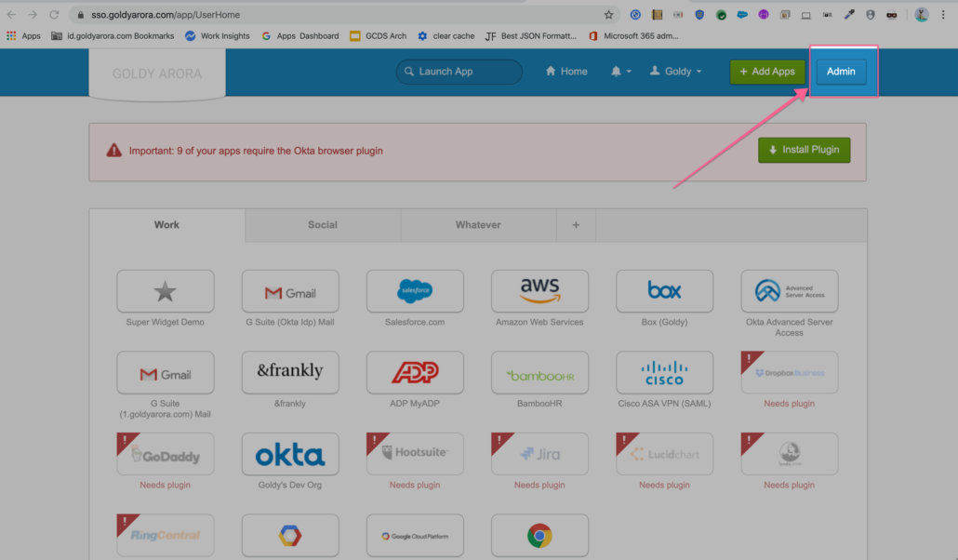The width and height of the screenshot is (958, 560).
Task: Launch G Suite (Okta Idp) Mail tile
Action: [x=290, y=291]
